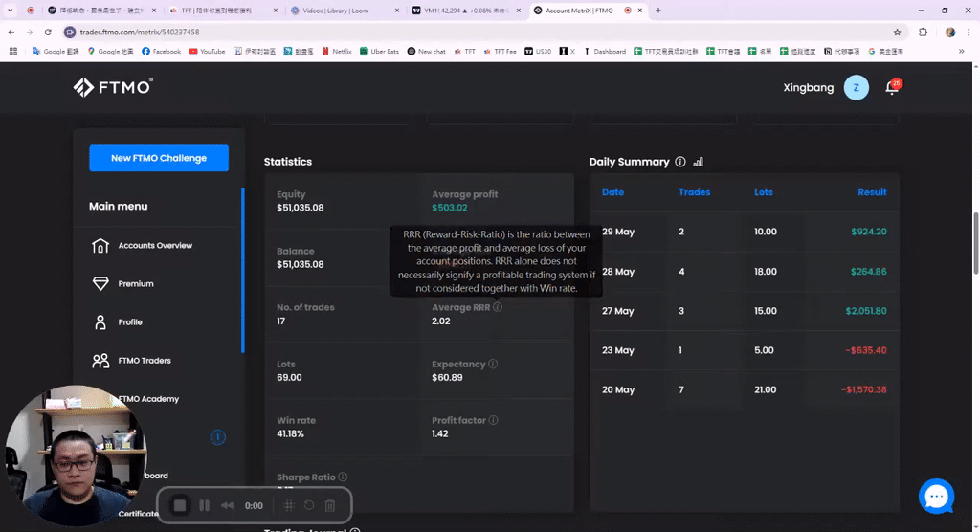Delete the Loom recording
The width and height of the screenshot is (980, 532).
[x=330, y=505]
